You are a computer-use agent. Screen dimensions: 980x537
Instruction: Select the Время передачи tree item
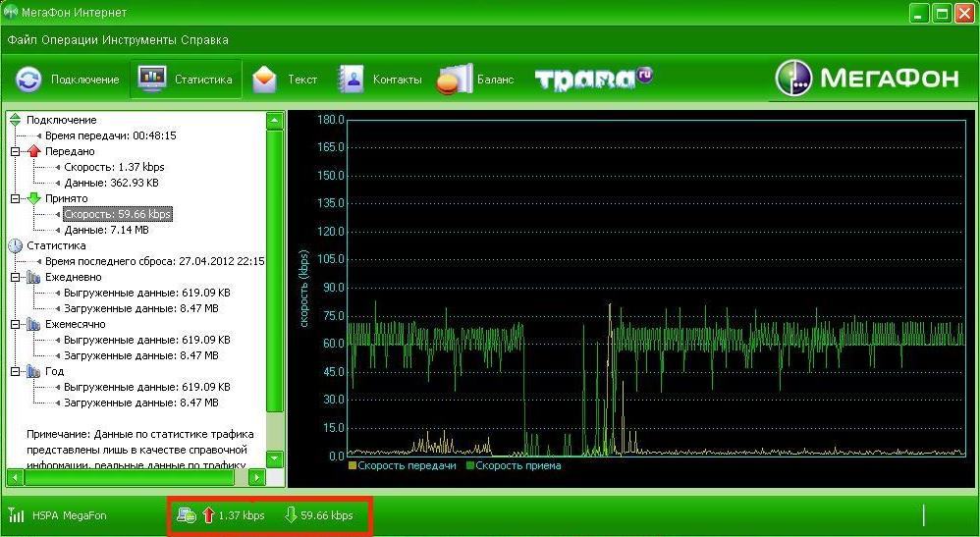point(110,135)
